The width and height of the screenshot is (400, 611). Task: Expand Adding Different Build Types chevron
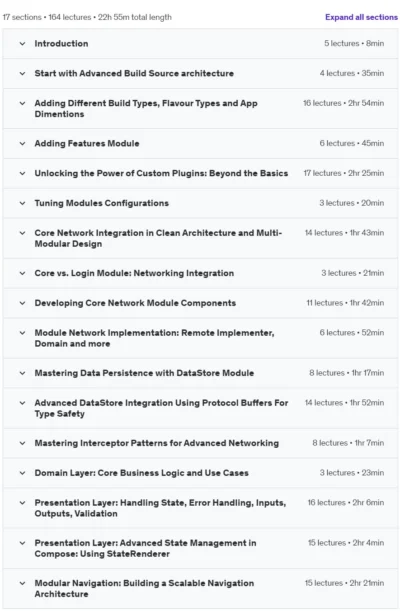tap(23, 103)
